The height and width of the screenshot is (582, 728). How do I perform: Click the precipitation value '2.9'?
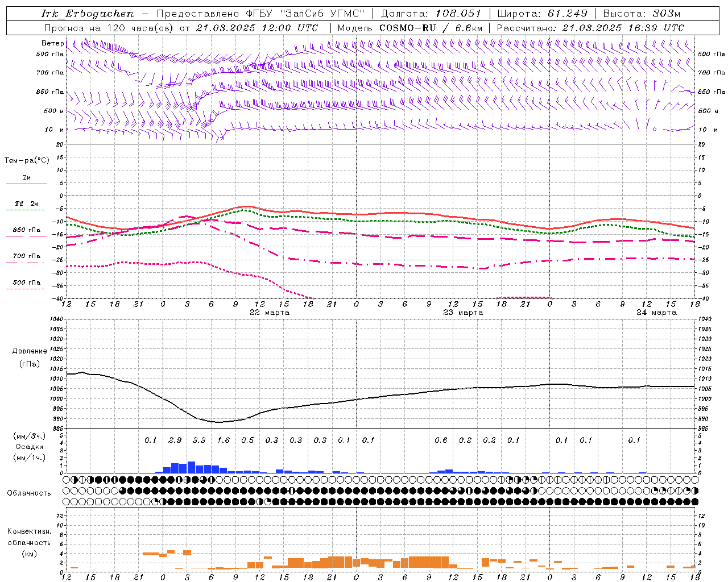click(x=175, y=440)
